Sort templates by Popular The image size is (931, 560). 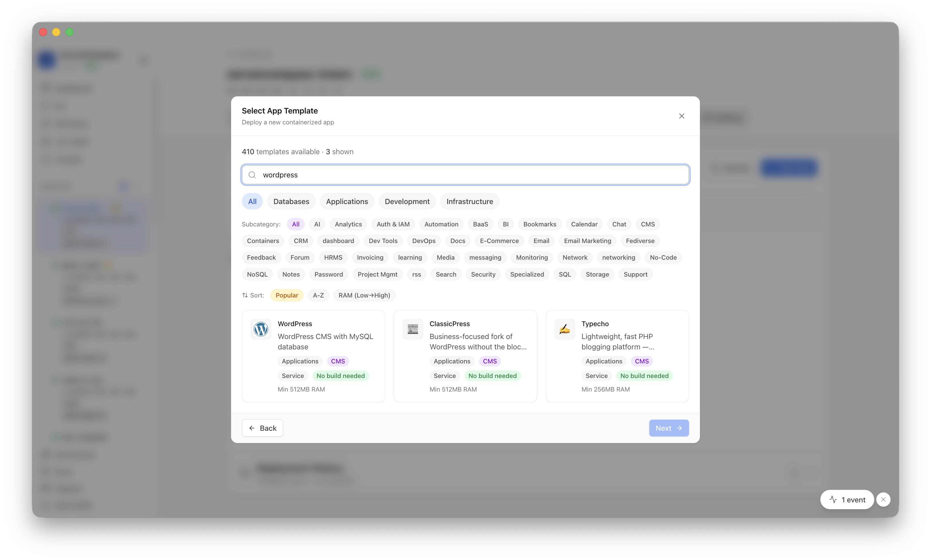[286, 295]
